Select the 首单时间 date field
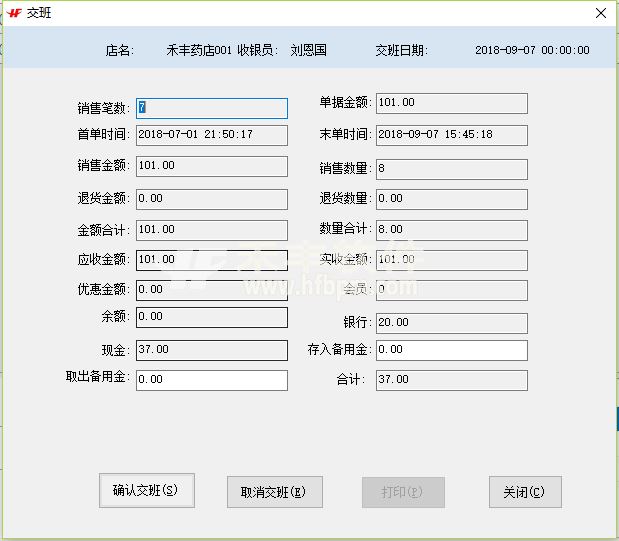 pos(211,135)
